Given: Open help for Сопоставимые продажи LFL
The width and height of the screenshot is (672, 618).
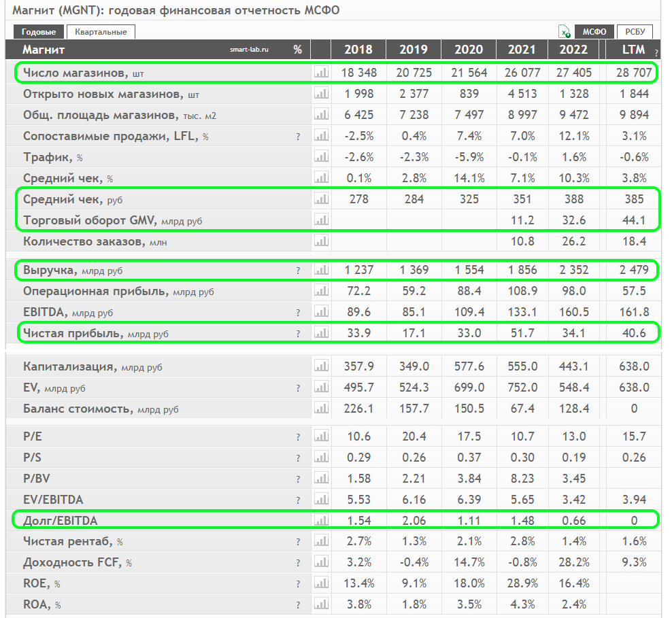Looking at the screenshot, I should [x=298, y=137].
